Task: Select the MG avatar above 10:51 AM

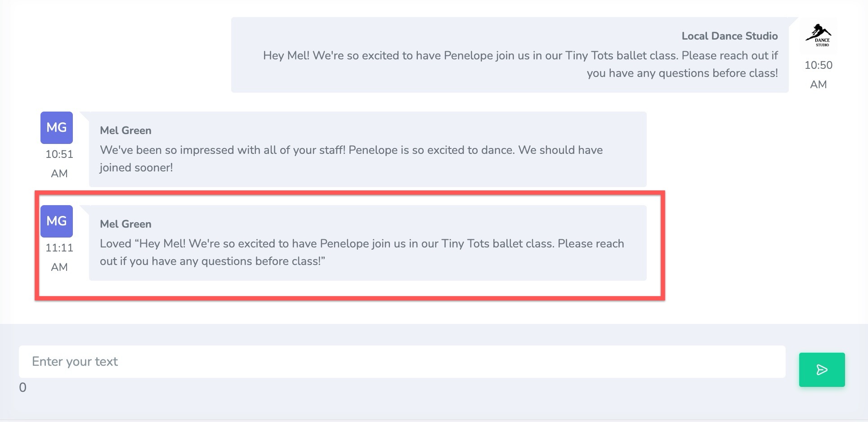Action: pyautogui.click(x=57, y=128)
